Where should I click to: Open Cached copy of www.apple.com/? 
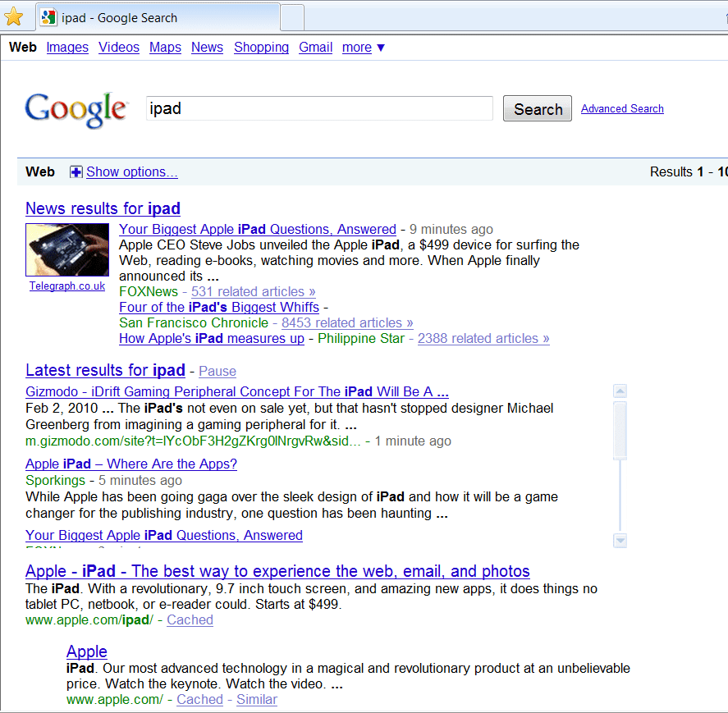click(199, 700)
